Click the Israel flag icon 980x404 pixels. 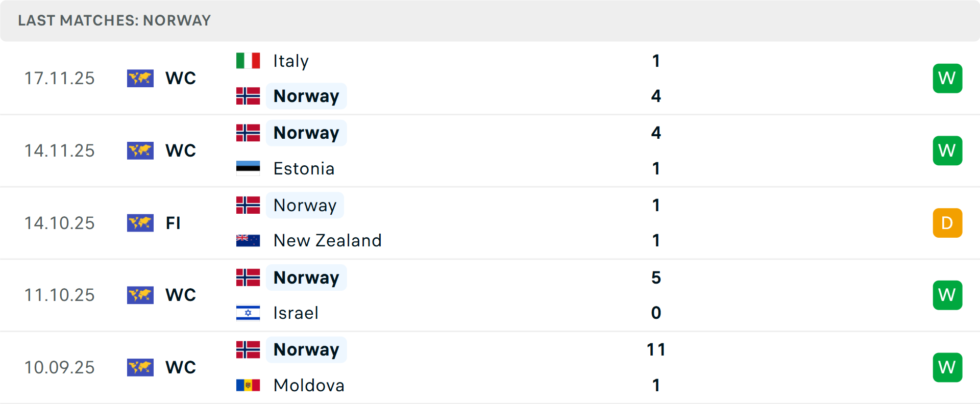pos(248,313)
